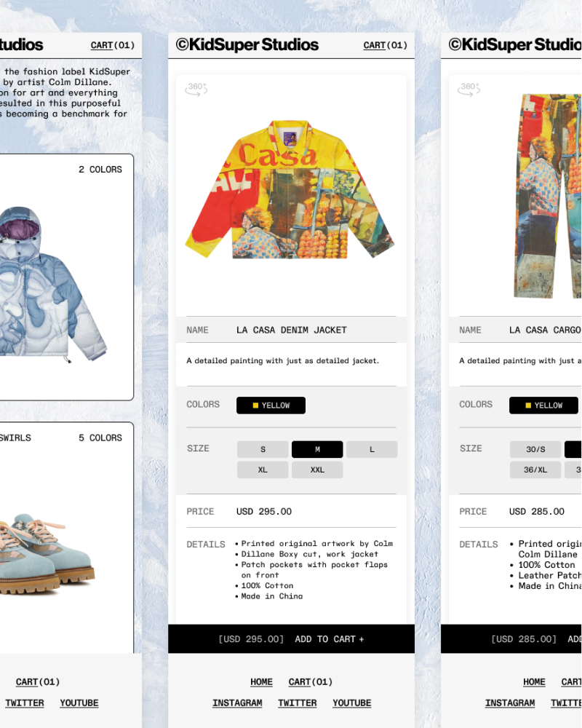The image size is (582, 728).
Task: Select the YELLOW color for cargo pants
Action: click(x=543, y=405)
